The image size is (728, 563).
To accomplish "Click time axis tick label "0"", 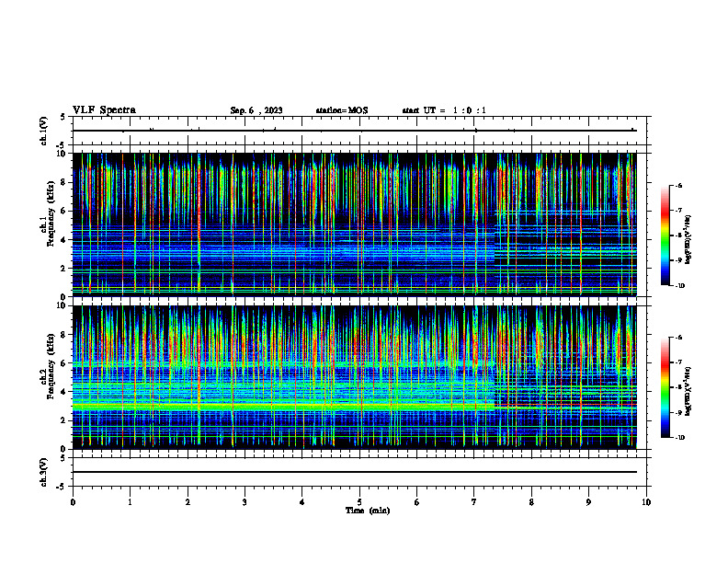I will tap(73, 502).
